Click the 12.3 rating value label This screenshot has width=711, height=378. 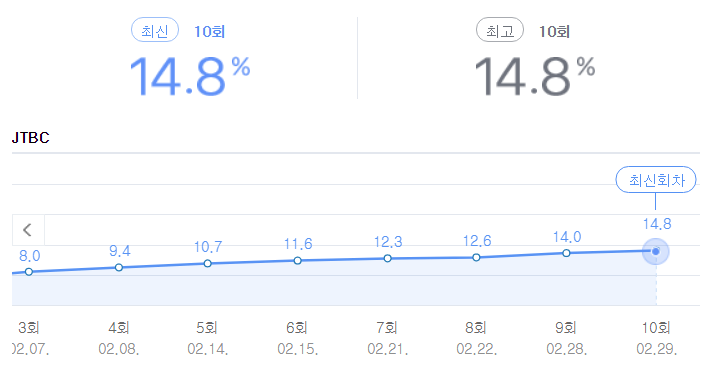(388, 242)
